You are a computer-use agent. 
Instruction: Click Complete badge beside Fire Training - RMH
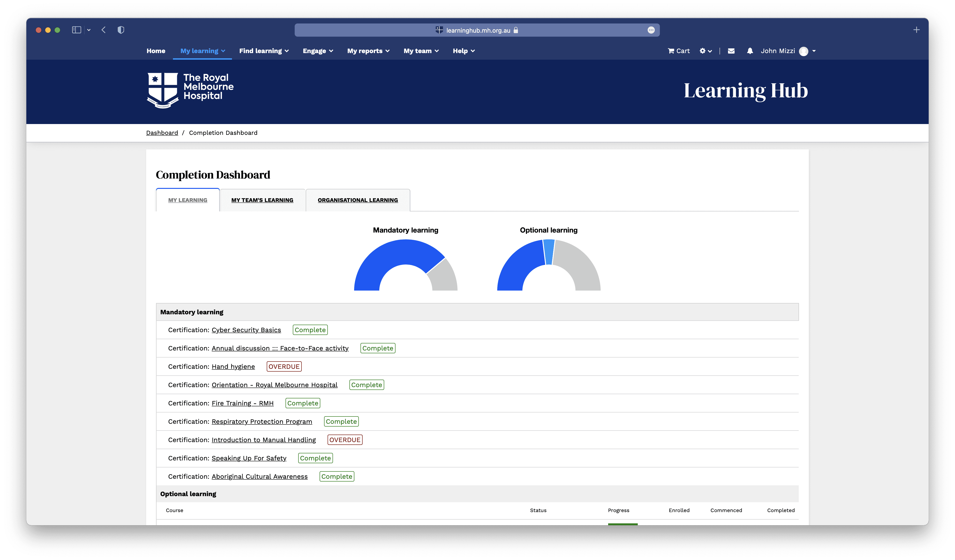click(303, 403)
